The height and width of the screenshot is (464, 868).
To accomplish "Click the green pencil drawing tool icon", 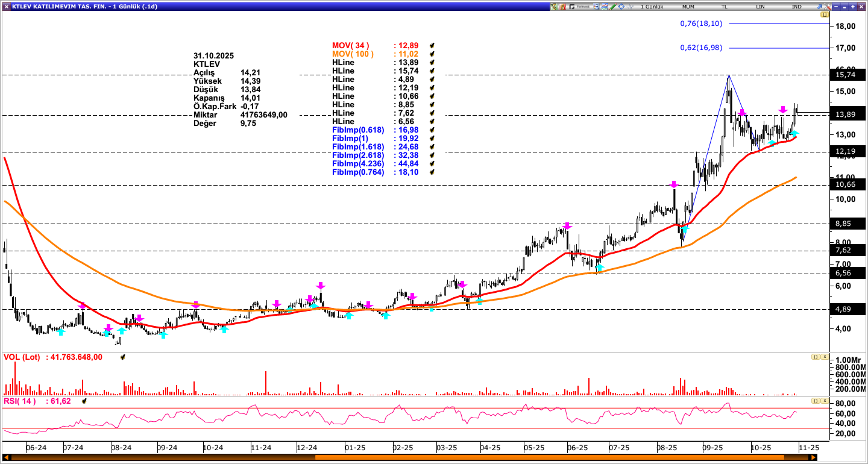I will coord(613,6).
